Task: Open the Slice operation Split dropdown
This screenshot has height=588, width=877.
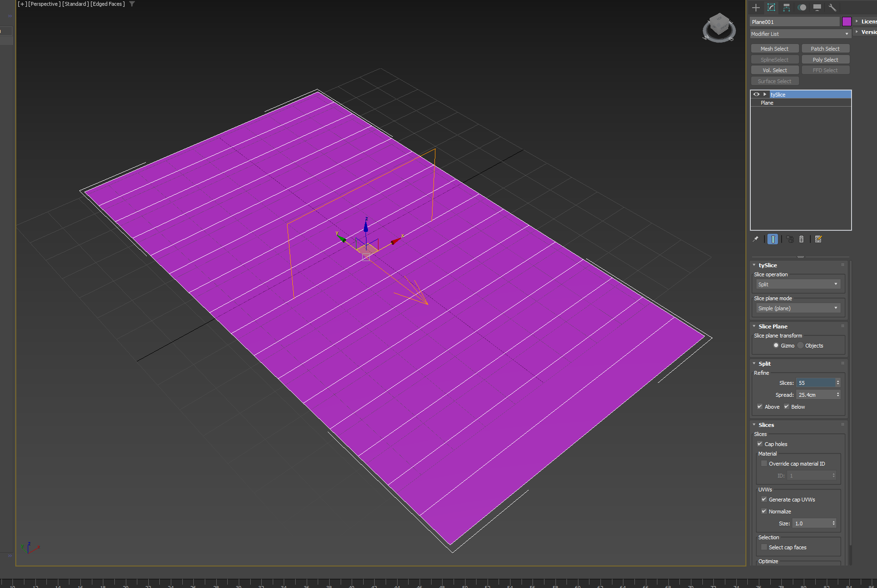Action: point(798,284)
